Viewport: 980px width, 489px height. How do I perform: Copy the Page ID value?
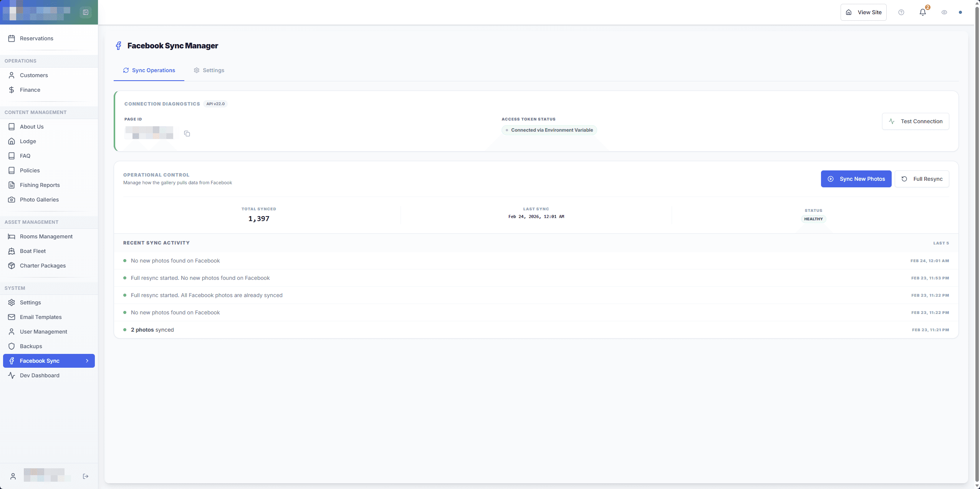point(187,133)
